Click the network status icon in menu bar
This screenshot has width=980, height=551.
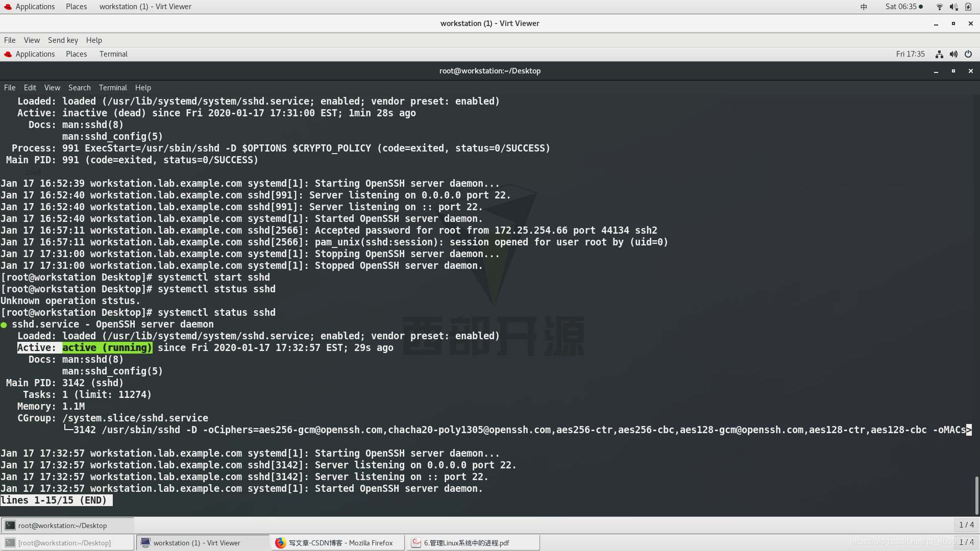(x=938, y=6)
